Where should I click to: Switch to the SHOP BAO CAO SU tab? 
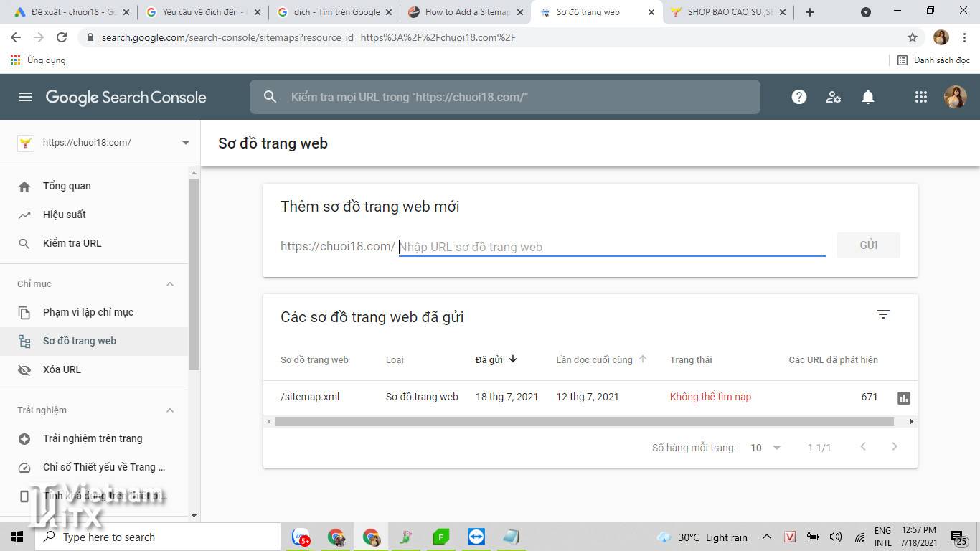[x=725, y=12]
